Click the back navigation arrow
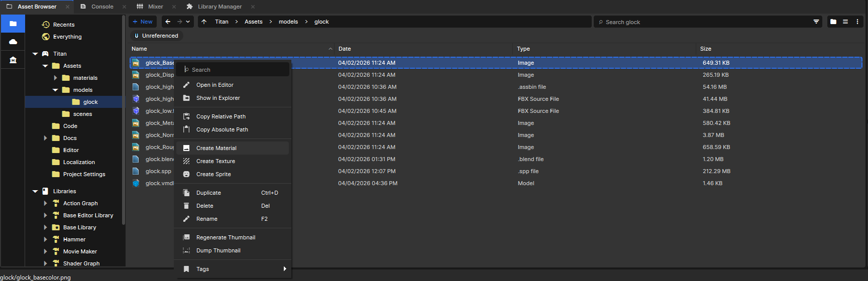Image resolution: width=868 pixels, height=281 pixels. [x=168, y=22]
